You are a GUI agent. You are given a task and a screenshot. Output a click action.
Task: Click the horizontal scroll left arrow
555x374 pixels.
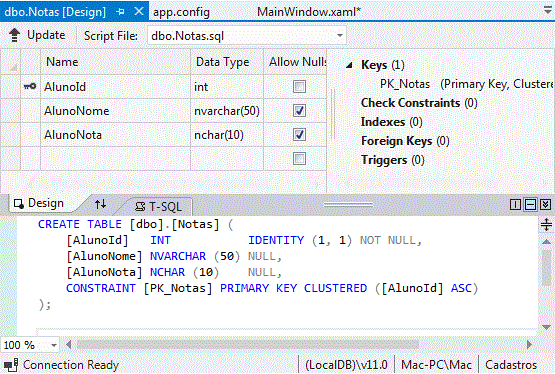coord(69,345)
